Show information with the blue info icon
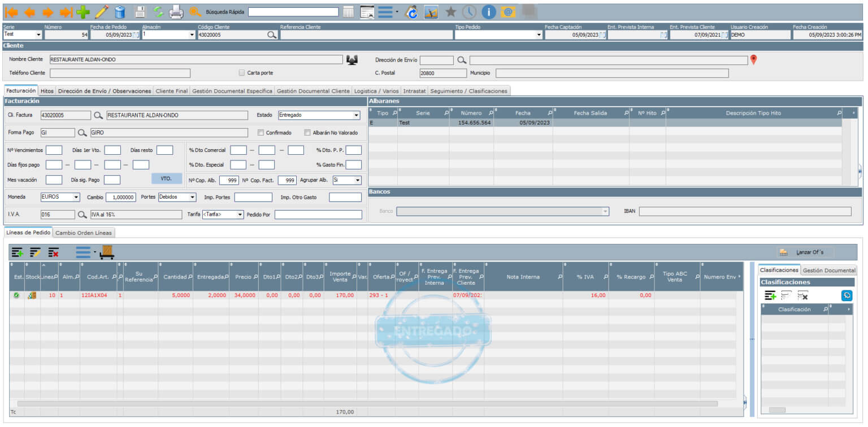Image resolution: width=868 pixels, height=427 pixels. coord(489,11)
